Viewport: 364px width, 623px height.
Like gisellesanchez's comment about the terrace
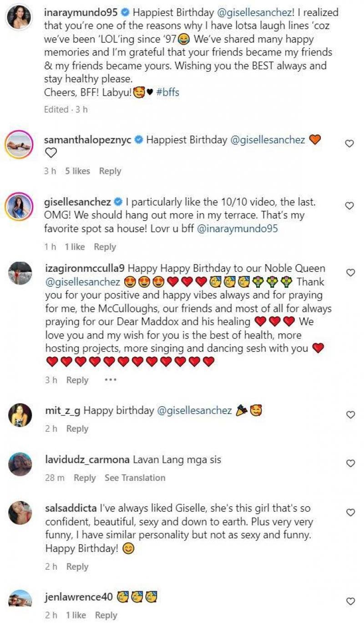pos(350,206)
